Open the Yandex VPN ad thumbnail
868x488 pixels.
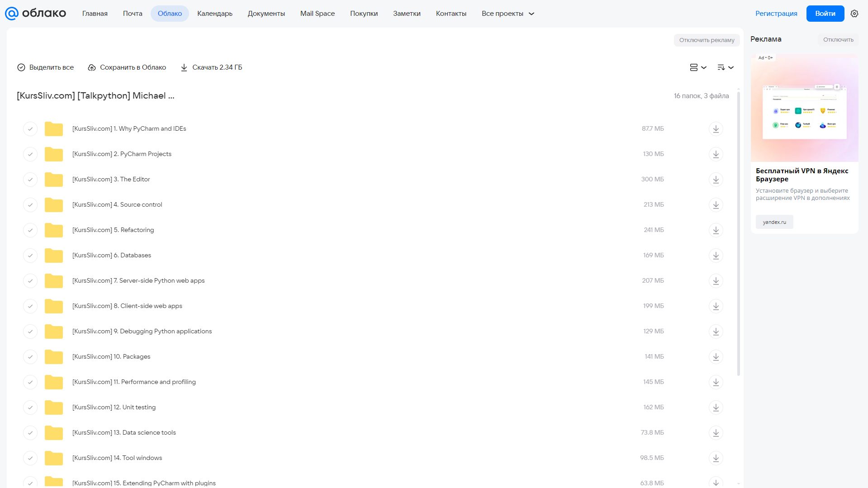(804, 108)
